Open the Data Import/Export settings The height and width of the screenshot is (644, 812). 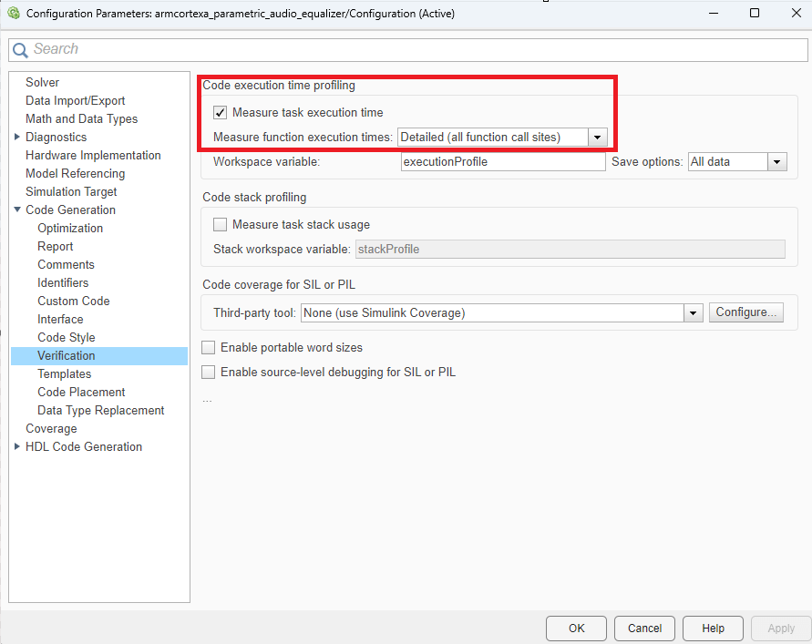(76, 100)
